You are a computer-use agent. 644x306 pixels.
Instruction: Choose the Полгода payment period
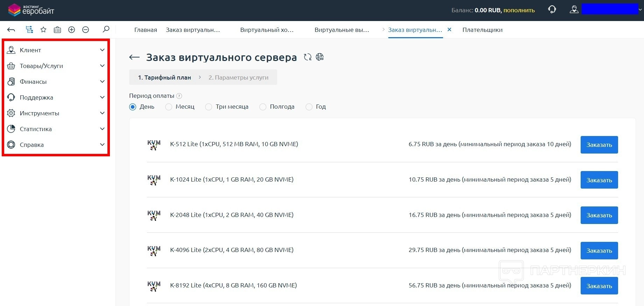pyautogui.click(x=263, y=107)
